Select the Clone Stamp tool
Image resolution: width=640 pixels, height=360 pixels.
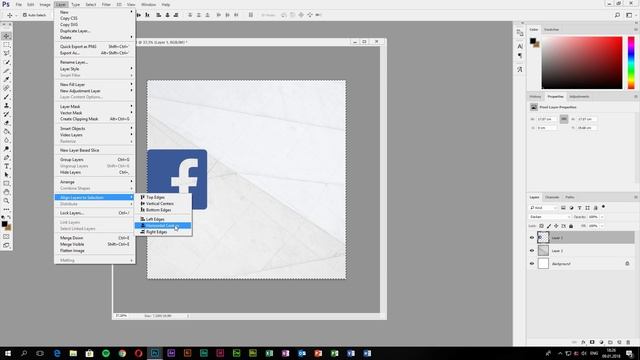[x=7, y=105]
